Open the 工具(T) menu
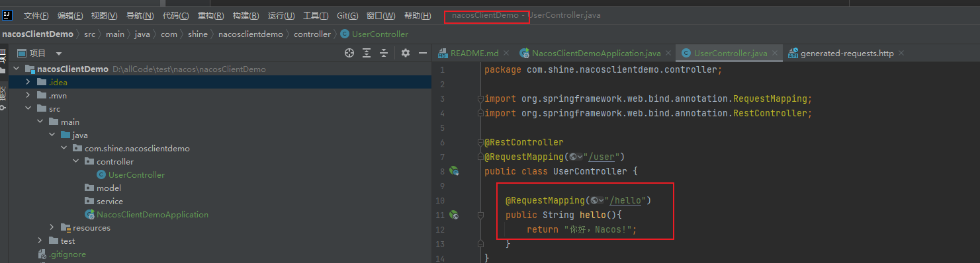 click(316, 16)
